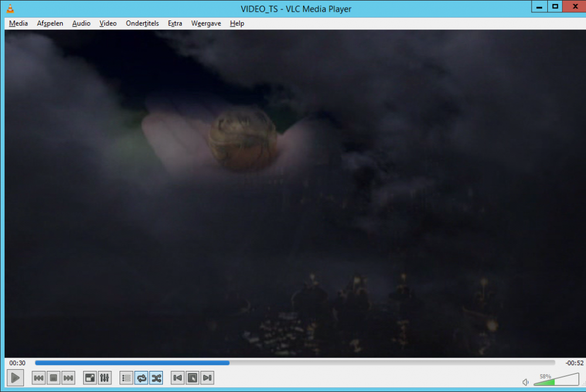Stop playback with the stop button
586x392 pixels.
pos(53,378)
